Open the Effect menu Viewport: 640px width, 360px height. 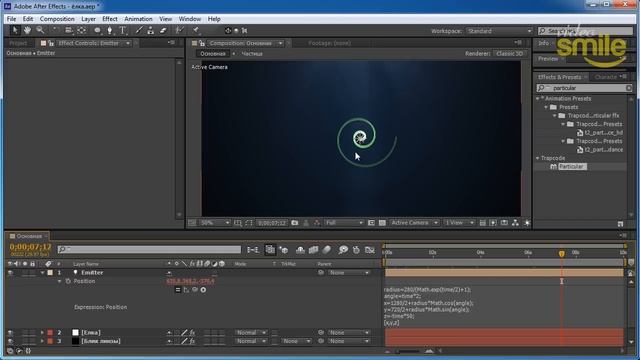click(x=110, y=19)
